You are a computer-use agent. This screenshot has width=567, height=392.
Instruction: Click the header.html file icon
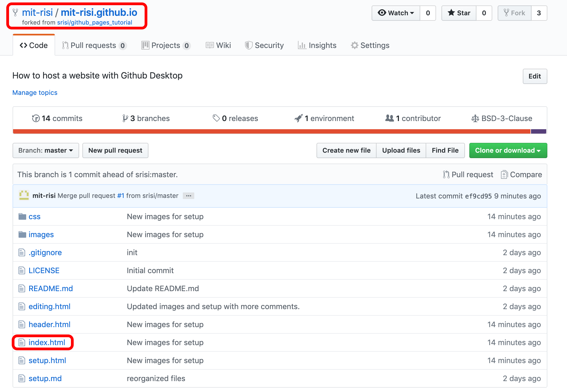(22, 324)
